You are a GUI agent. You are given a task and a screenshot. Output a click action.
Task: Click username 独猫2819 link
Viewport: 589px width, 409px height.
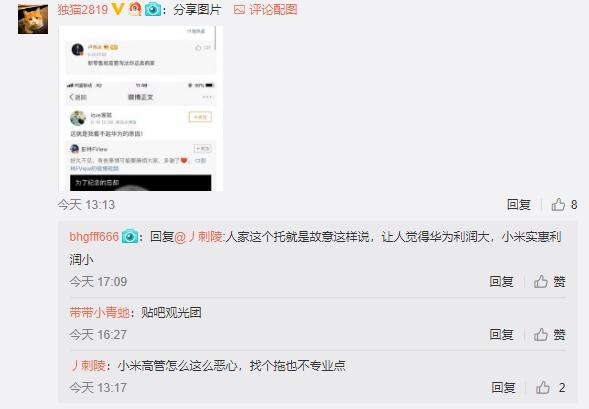click(83, 9)
